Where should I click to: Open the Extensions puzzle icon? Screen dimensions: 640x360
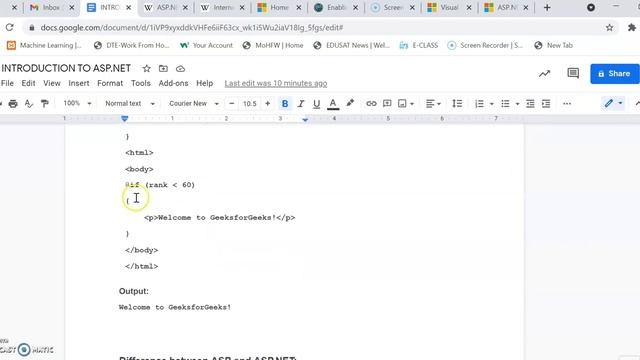click(x=632, y=27)
